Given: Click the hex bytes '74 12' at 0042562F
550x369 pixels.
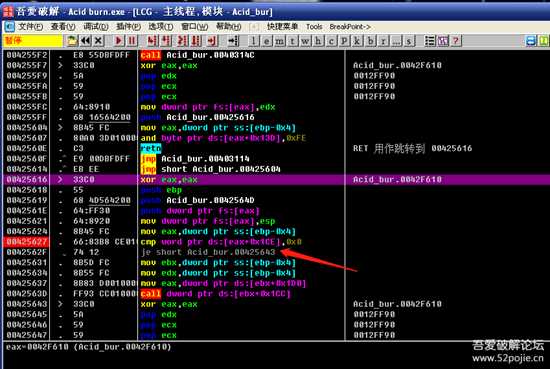Looking at the screenshot, I should pyautogui.click(x=86, y=252).
